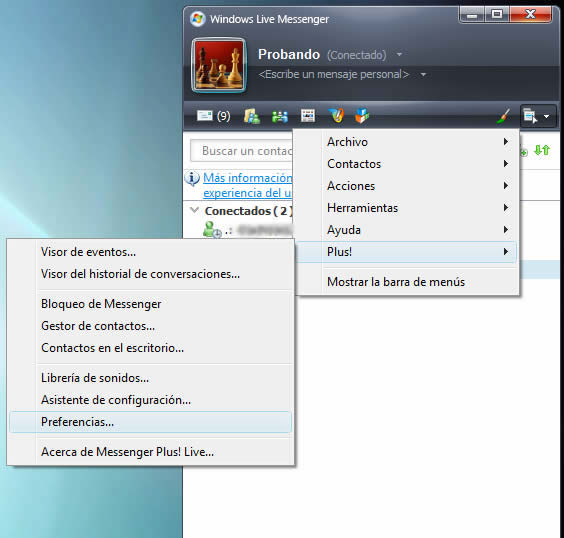Maximize the Messenger window

point(497,15)
